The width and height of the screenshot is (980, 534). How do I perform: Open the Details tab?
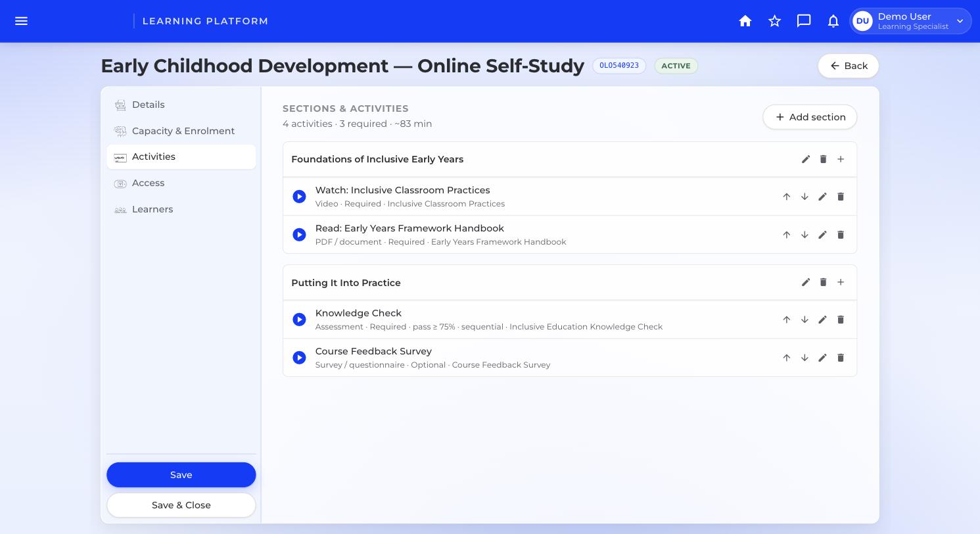point(181,105)
